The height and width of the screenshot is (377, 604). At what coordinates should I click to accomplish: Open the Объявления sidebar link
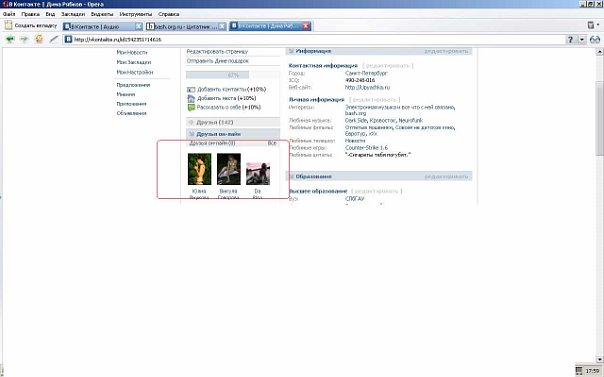pos(131,113)
